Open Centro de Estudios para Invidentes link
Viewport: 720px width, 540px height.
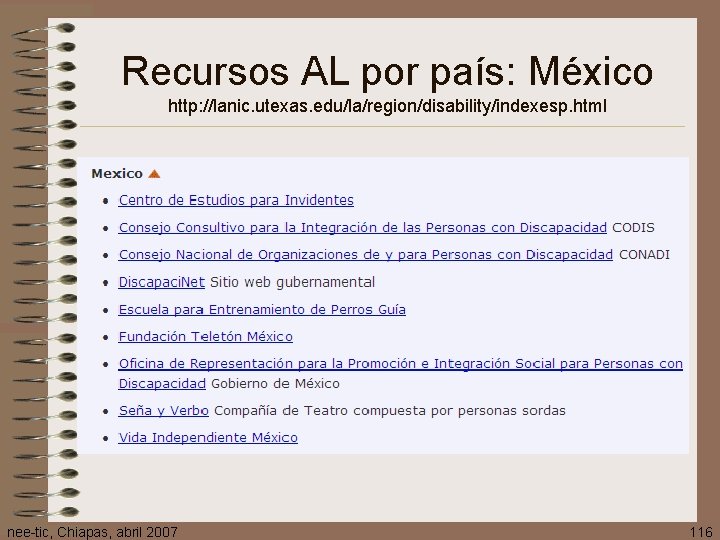pos(236,200)
